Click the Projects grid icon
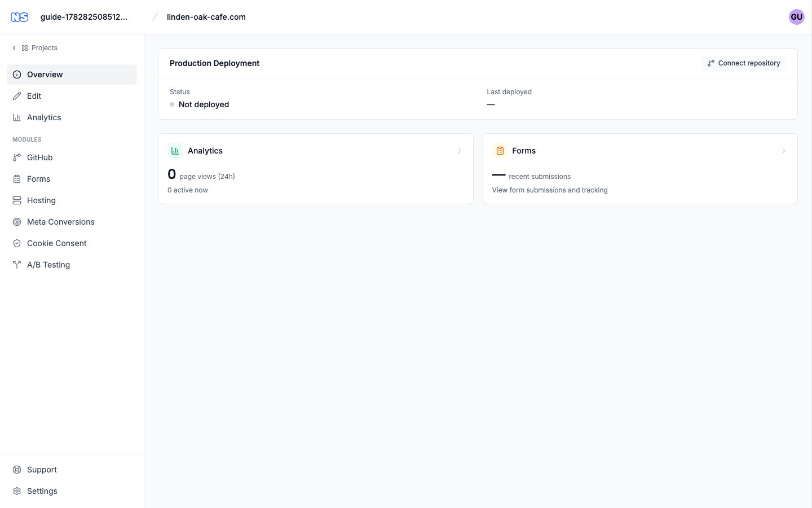812x508 pixels. (25, 48)
